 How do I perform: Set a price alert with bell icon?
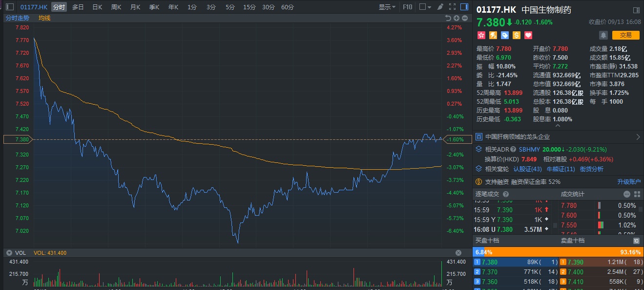(603, 35)
